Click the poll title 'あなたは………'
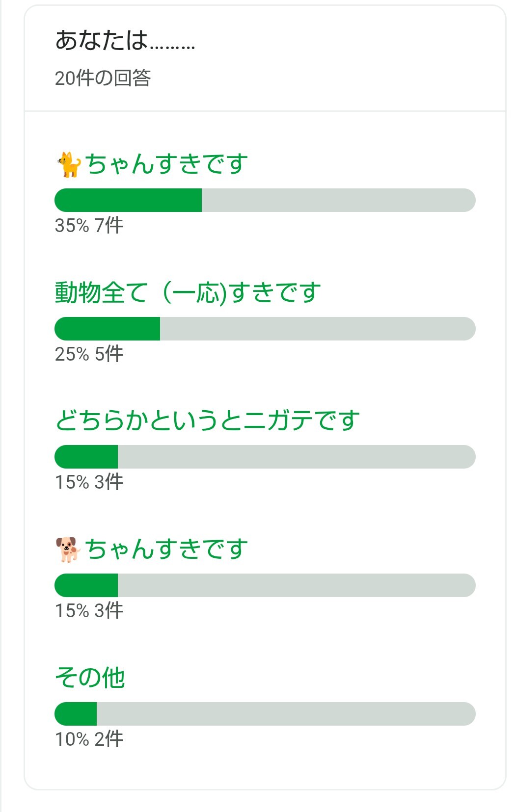 point(125,41)
